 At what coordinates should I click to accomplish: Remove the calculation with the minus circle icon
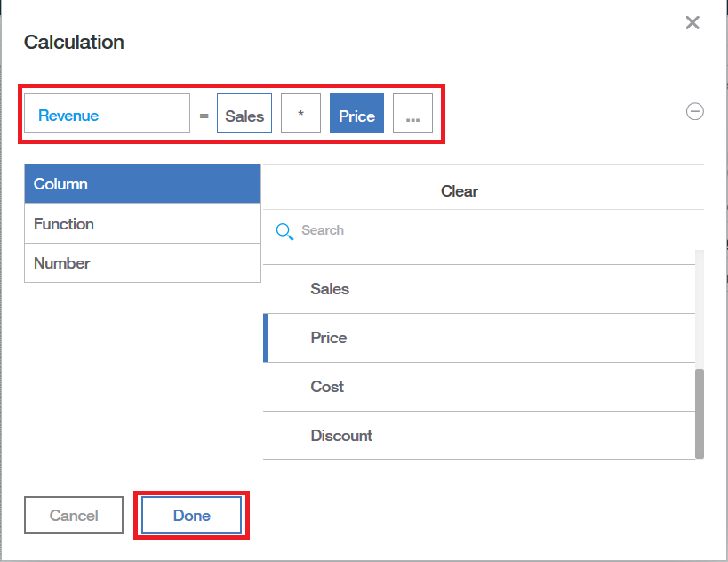click(x=694, y=111)
